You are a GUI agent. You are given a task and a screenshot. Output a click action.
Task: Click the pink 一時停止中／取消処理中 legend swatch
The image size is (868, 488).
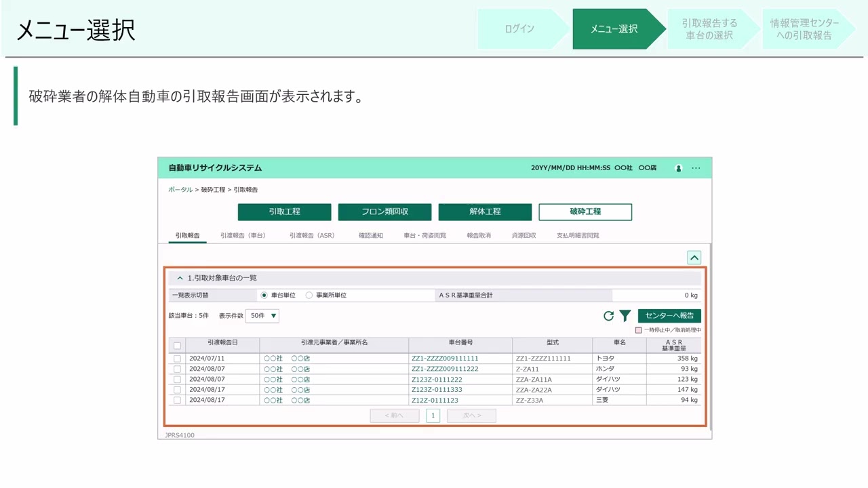pyautogui.click(x=638, y=330)
